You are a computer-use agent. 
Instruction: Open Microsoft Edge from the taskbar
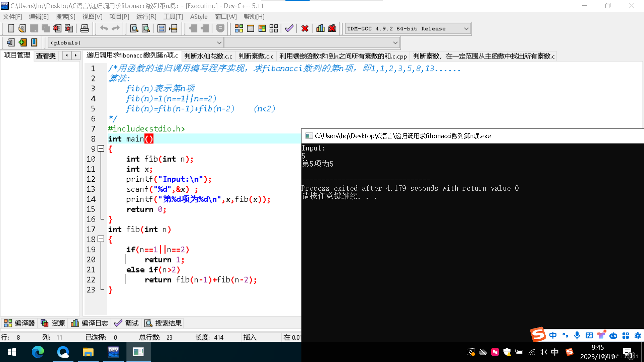(x=38, y=352)
